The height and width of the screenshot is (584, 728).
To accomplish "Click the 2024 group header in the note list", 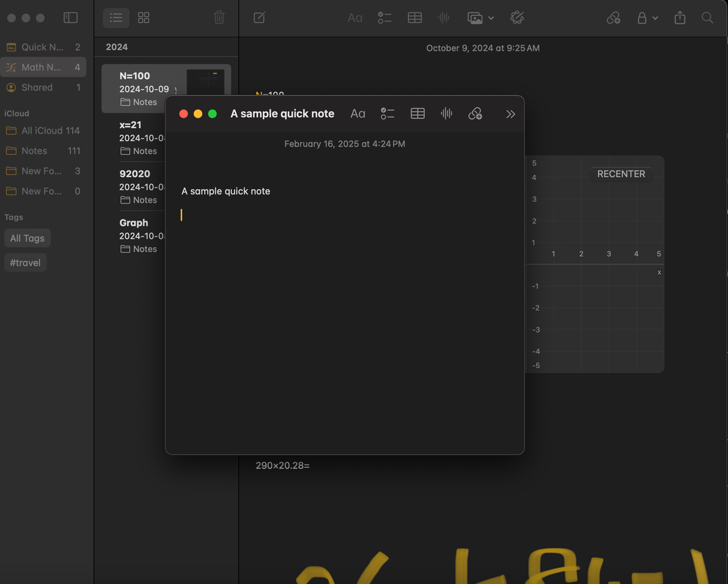I will 116,47.
